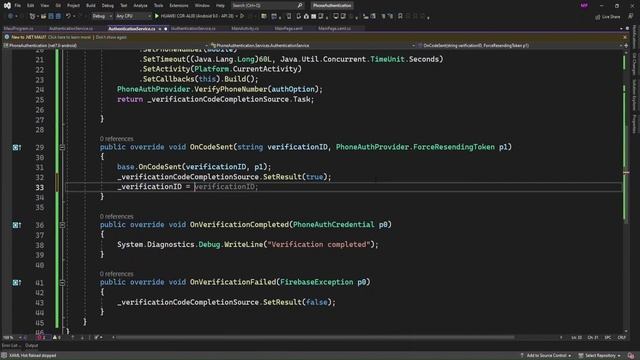This screenshot has height=360, width=640.
Task: Click override glyph beside line 29
Action: tap(16, 147)
